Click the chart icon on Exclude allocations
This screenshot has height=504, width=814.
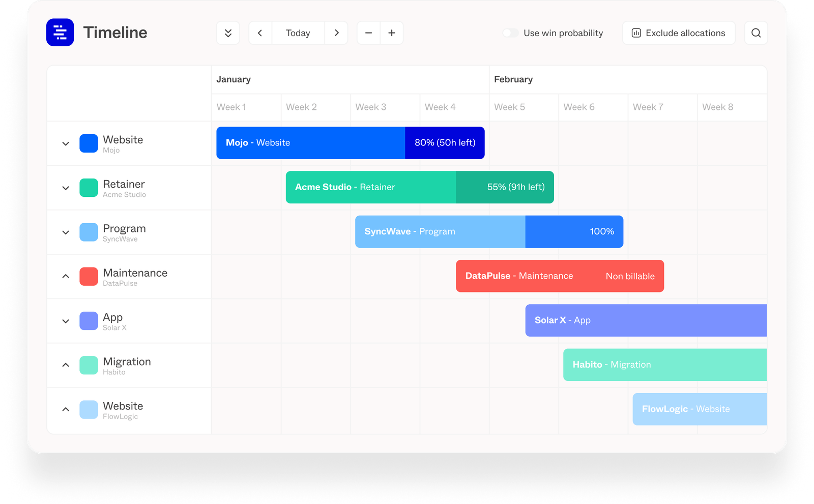tap(636, 33)
